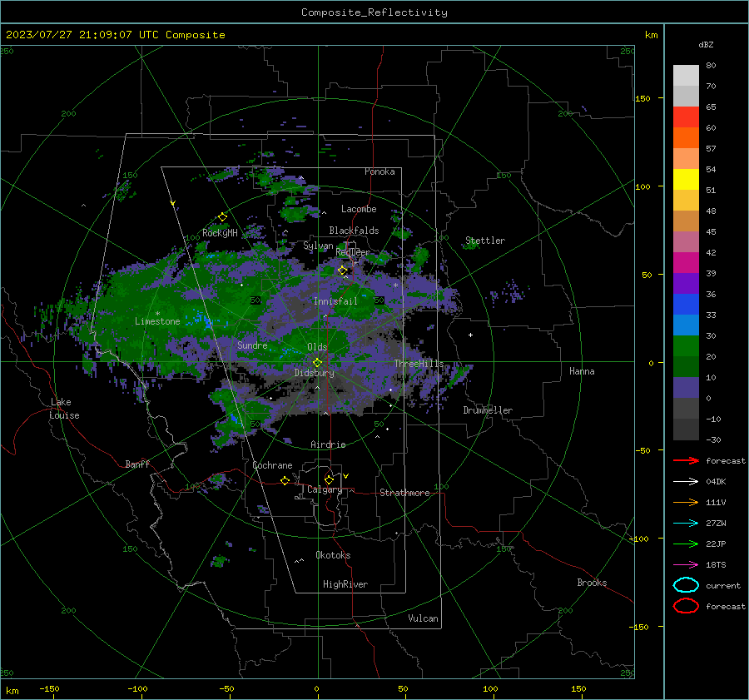Screen dimensions: 749x700
Task: Click the cyan 27ZW arrow legend icon
Action: coord(686,524)
